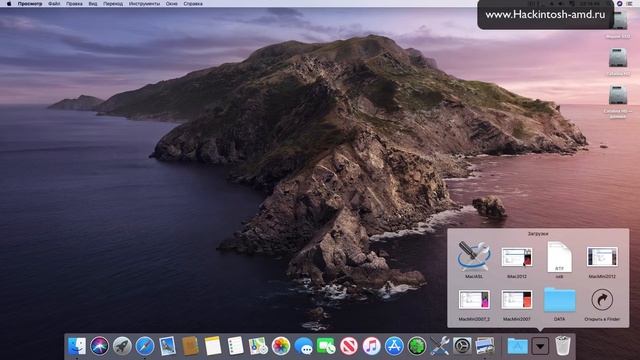Open the Справка menu
This screenshot has height=360, width=640.
click(x=193, y=4)
